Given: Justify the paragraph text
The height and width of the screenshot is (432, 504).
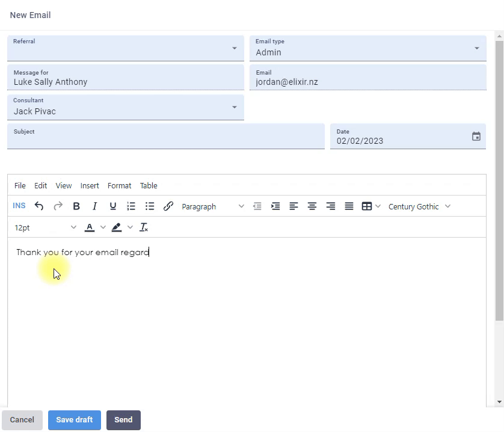Looking at the screenshot, I should [x=349, y=206].
